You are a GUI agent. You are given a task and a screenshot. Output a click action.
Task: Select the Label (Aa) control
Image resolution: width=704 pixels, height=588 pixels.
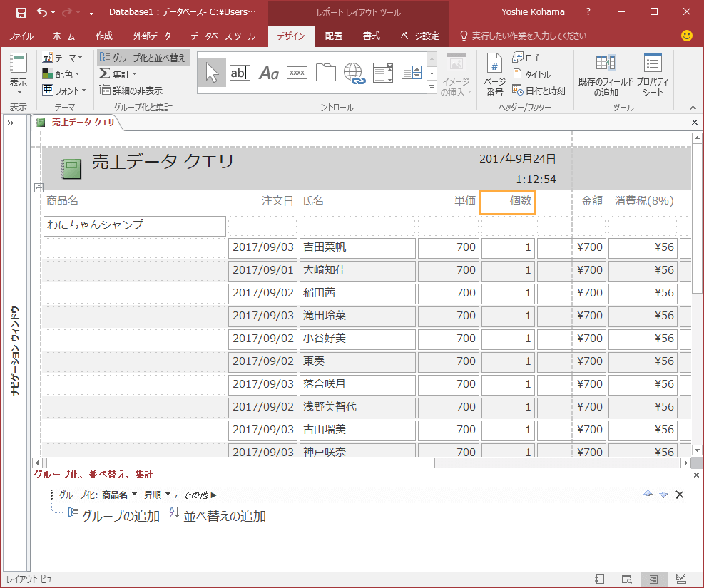pos(268,73)
